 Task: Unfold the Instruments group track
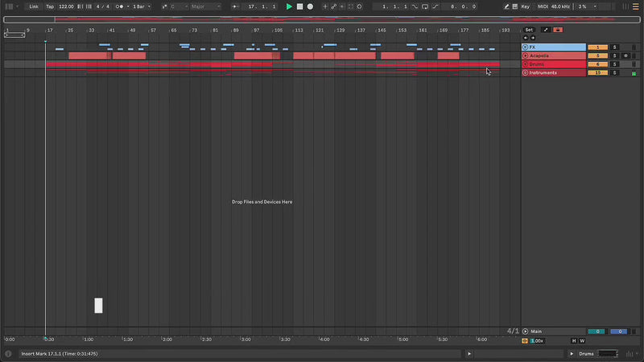click(x=526, y=72)
